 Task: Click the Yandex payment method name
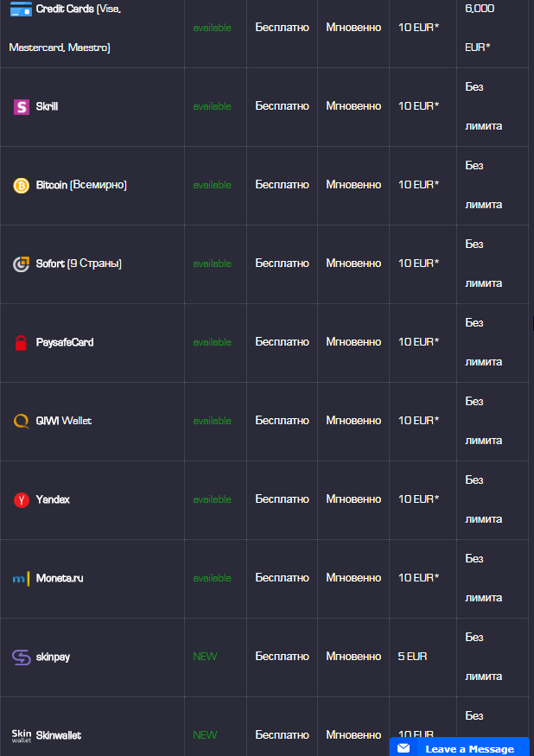coord(53,499)
